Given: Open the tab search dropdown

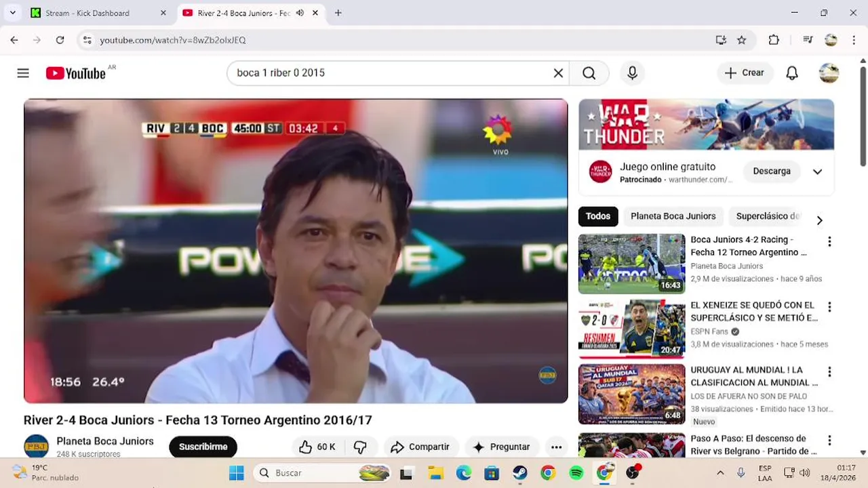Looking at the screenshot, I should [12, 13].
